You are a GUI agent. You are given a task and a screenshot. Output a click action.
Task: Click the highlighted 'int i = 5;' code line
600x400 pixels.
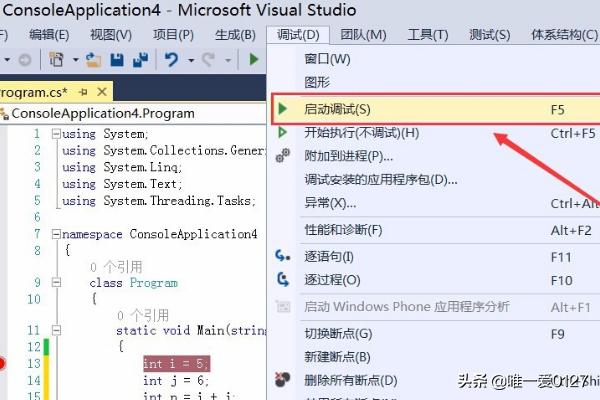point(176,364)
